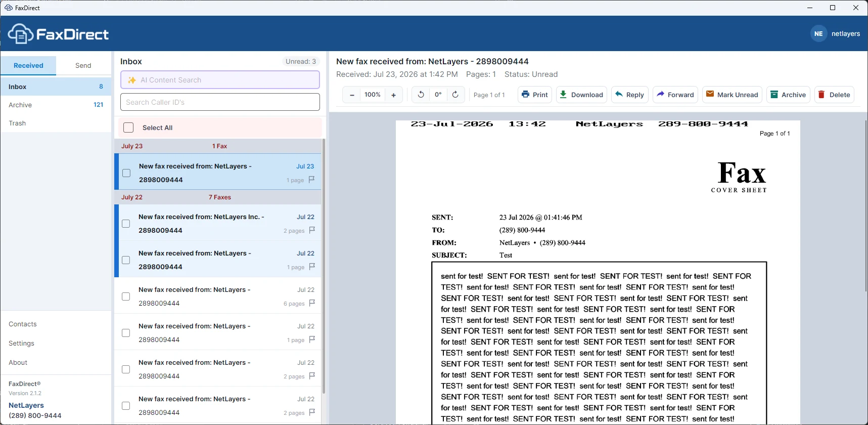The height and width of the screenshot is (425, 868).
Task: Click the 100% zoom level value
Action: [373, 95]
